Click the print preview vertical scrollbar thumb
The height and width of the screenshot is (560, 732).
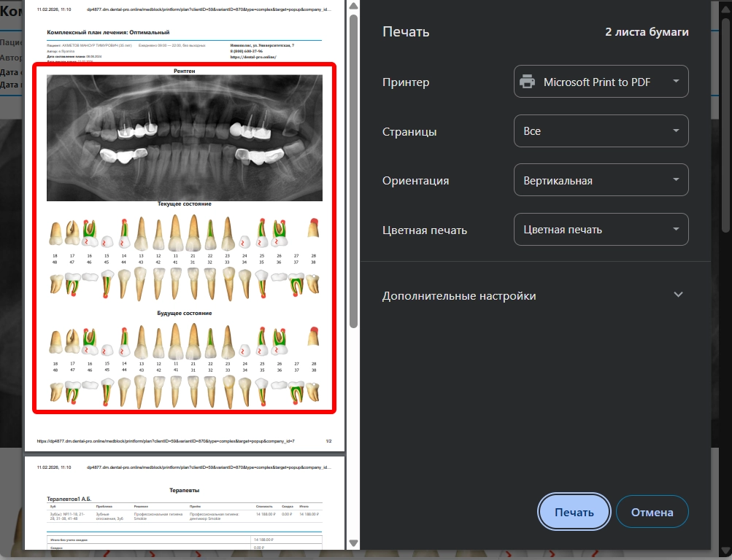click(353, 169)
